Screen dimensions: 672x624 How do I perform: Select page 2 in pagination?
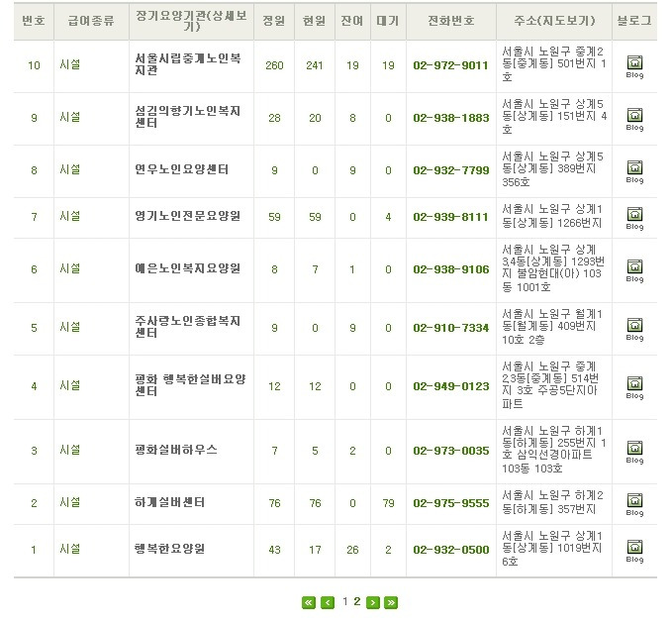click(357, 601)
